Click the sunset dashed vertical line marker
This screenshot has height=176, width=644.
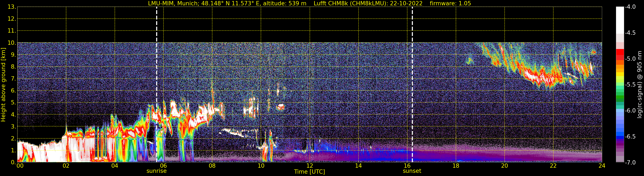(x=412, y=85)
